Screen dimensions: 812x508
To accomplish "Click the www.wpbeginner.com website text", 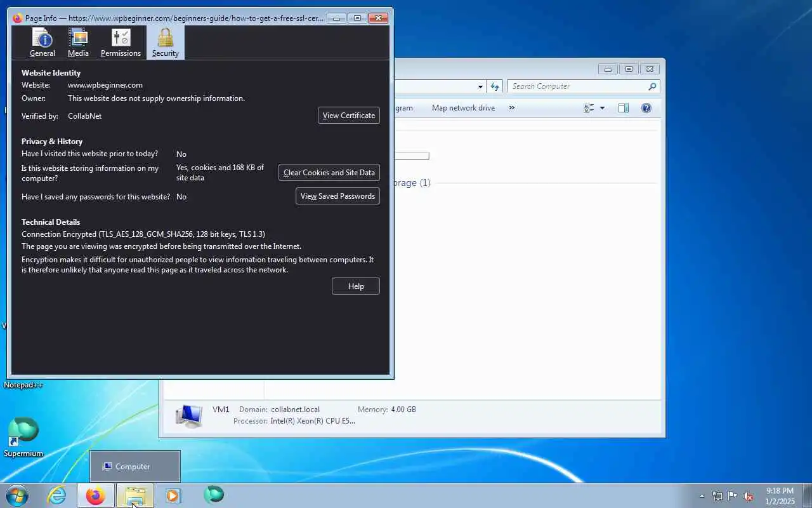I will point(105,85).
